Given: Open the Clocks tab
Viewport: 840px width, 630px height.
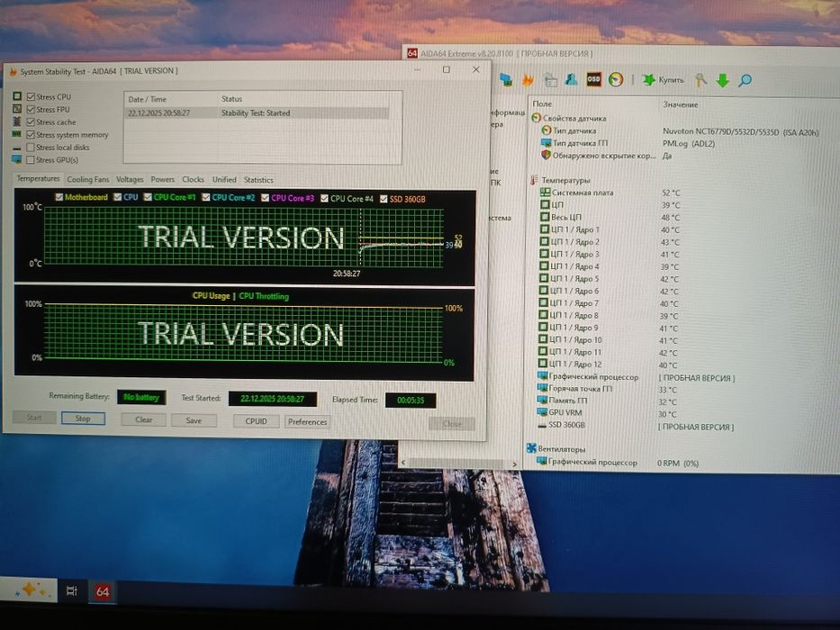Looking at the screenshot, I should [x=193, y=179].
